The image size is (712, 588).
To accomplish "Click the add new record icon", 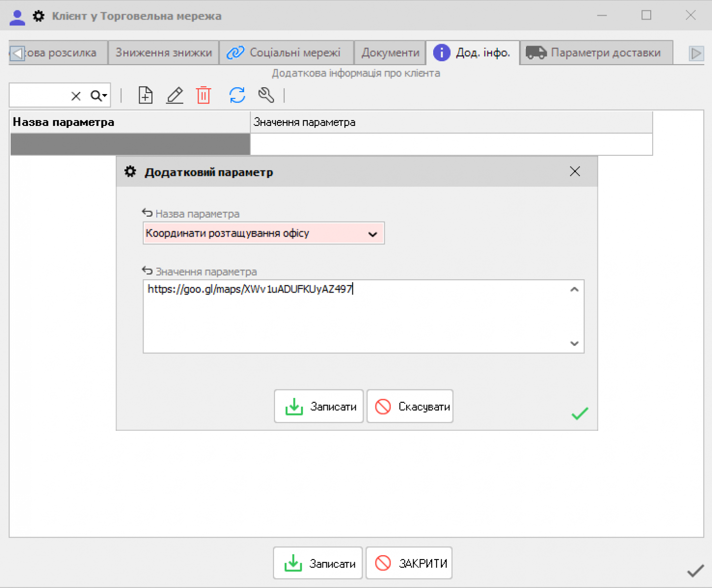I will pyautogui.click(x=146, y=95).
